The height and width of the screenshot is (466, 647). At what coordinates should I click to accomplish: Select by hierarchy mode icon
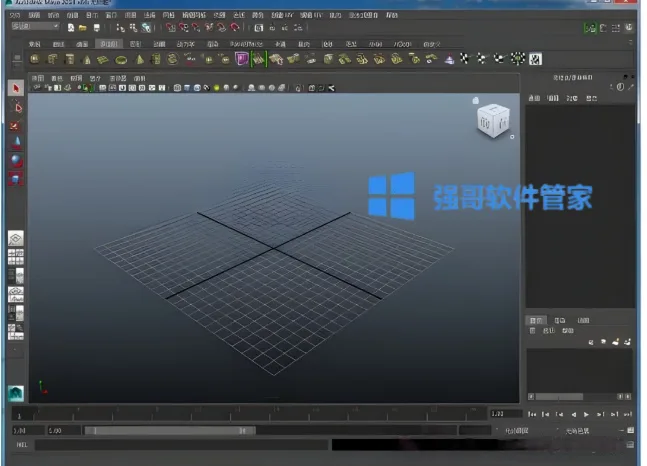[120, 28]
